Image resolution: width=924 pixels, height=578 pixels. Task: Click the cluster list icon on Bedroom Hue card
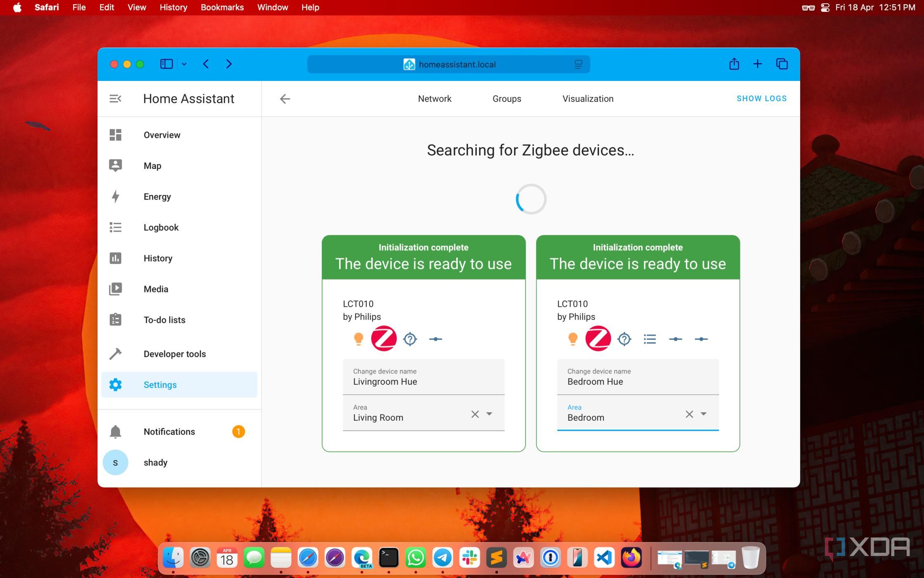(x=649, y=339)
